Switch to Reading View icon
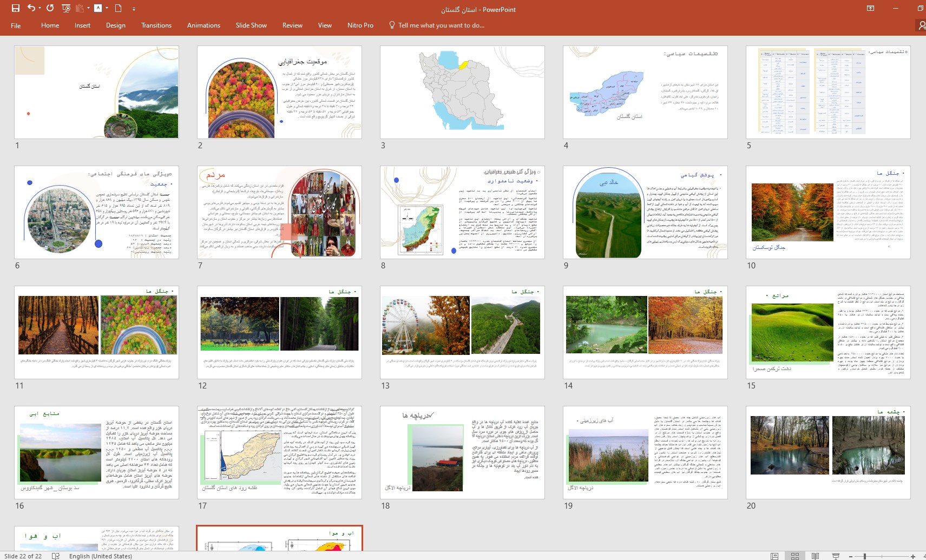Viewport: 926px width, 560px height. [815, 556]
